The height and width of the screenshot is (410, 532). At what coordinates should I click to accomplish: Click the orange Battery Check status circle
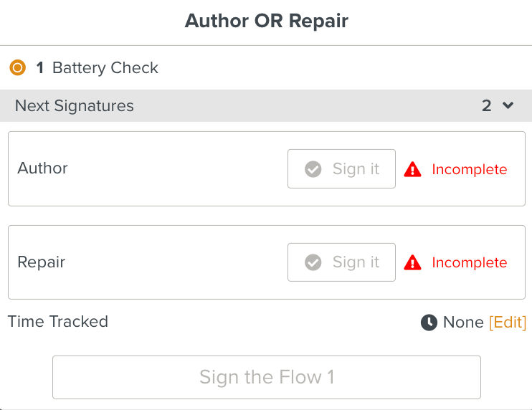pyautogui.click(x=17, y=68)
